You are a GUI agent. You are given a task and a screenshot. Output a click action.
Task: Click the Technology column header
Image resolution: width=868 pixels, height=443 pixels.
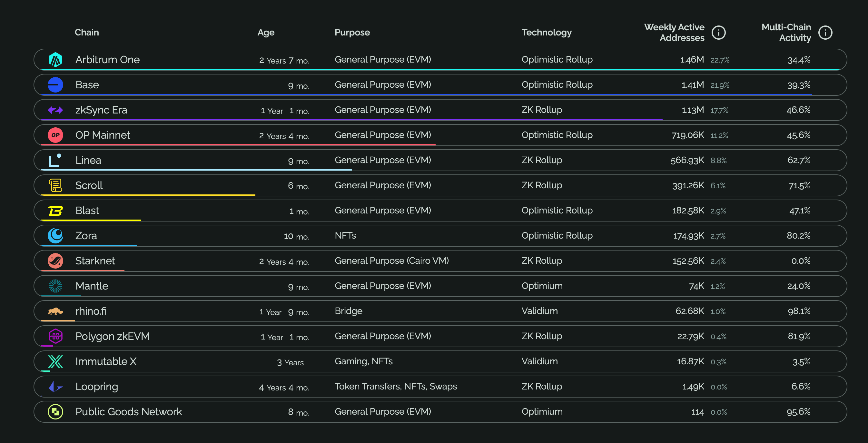point(546,32)
